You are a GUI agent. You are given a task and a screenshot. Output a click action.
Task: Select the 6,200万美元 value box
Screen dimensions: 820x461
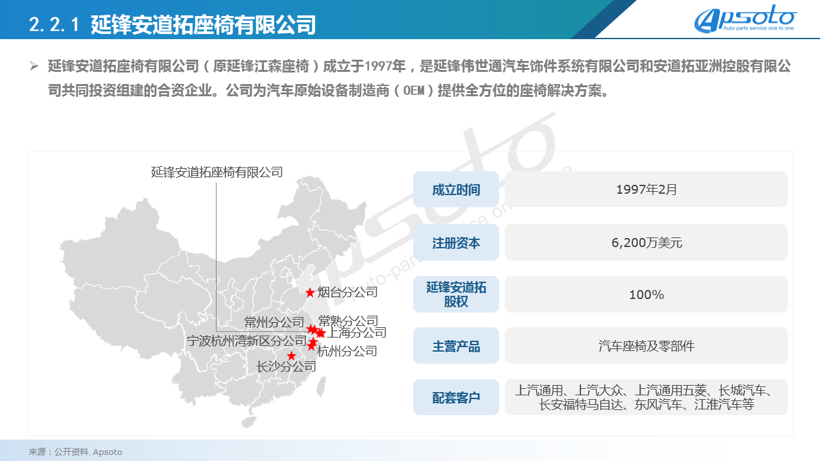pos(646,242)
